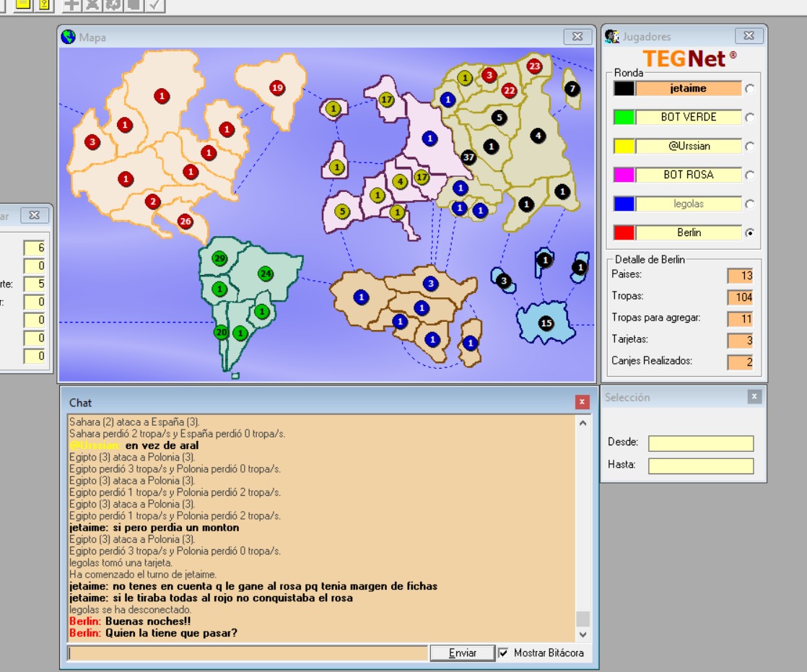Click the Paises value 13
This screenshot has height=672, width=807.
[741, 275]
